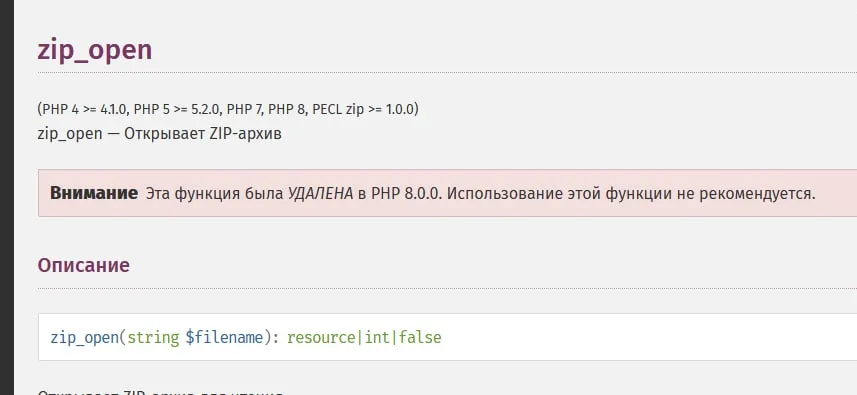This screenshot has height=395, width=857.
Task: Click the cut-off text below signature box
Action: click(160, 392)
